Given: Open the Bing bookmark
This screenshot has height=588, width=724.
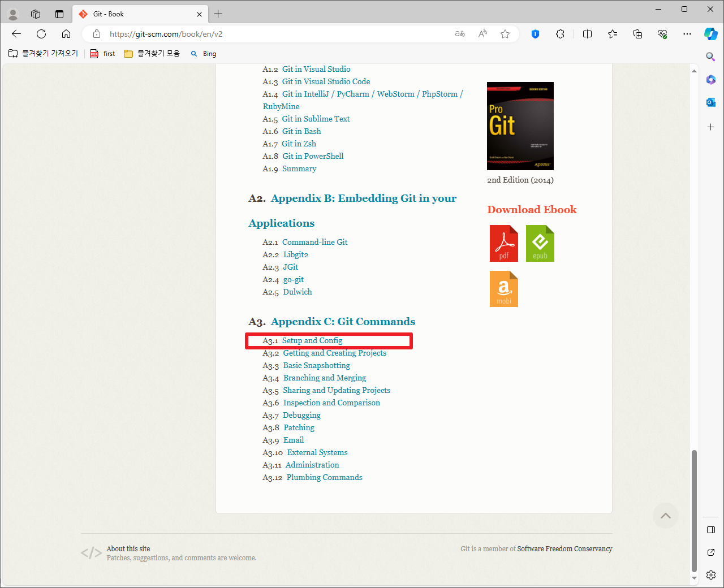Looking at the screenshot, I should [x=204, y=54].
